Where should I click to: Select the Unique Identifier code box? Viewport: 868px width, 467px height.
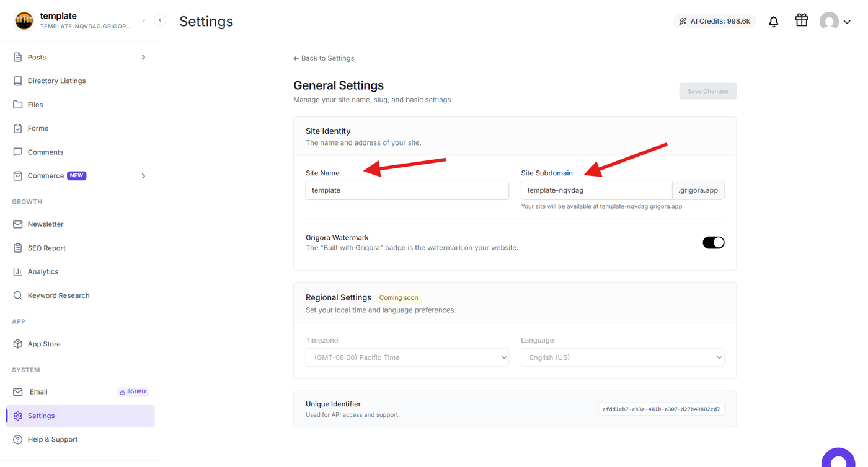[661, 409]
